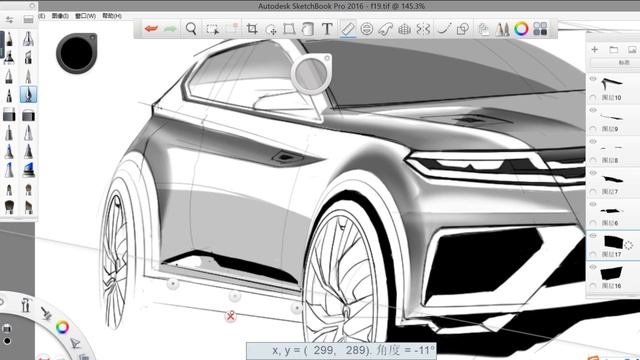Viewport: 640px width, 360px height.
Task: Click the ruler angle readout 角度 = -11°
Action: pyautogui.click(x=406, y=351)
